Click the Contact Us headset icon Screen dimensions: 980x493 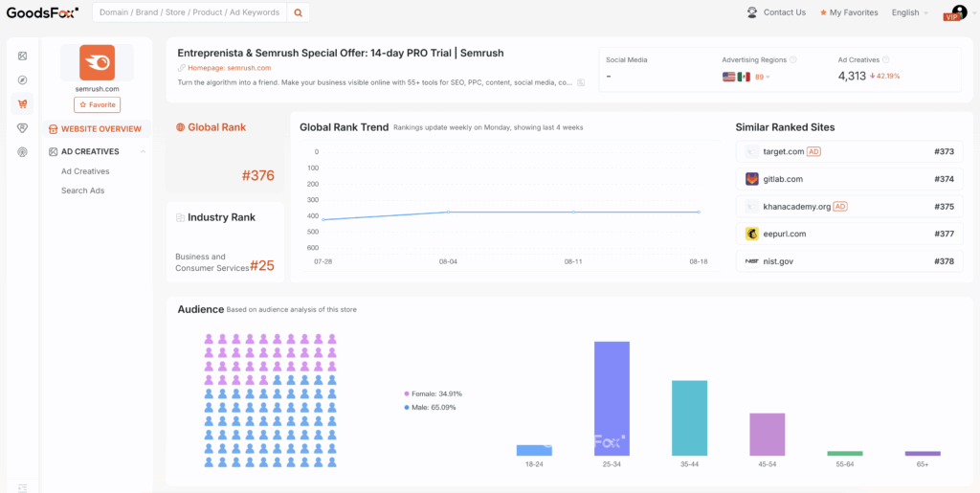tap(752, 12)
